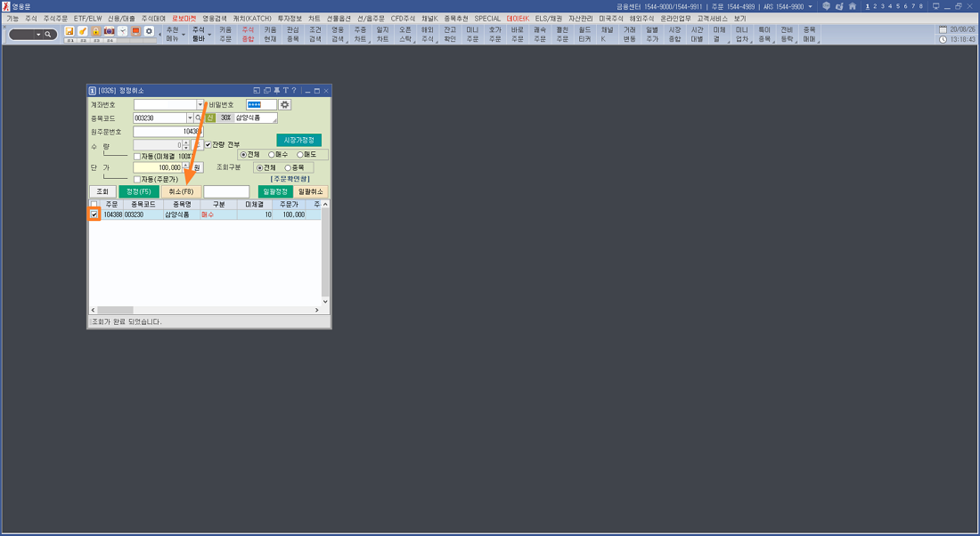Click horizontal scrollbar thumb in order list
Screen dimensions: 980x536
coord(115,310)
